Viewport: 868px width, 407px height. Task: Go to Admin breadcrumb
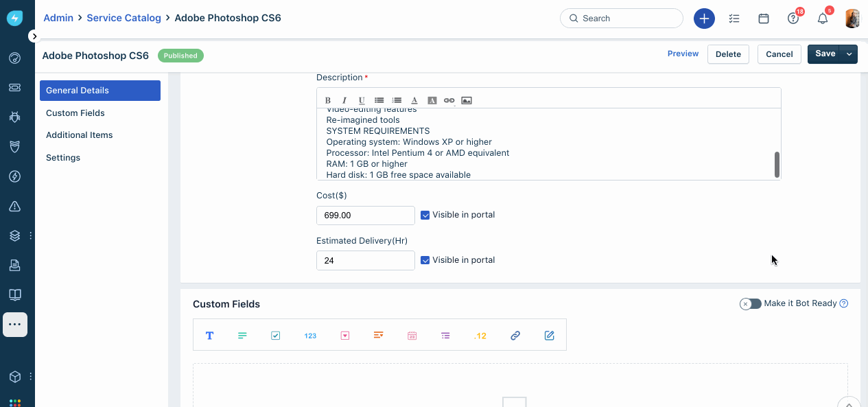click(x=58, y=18)
